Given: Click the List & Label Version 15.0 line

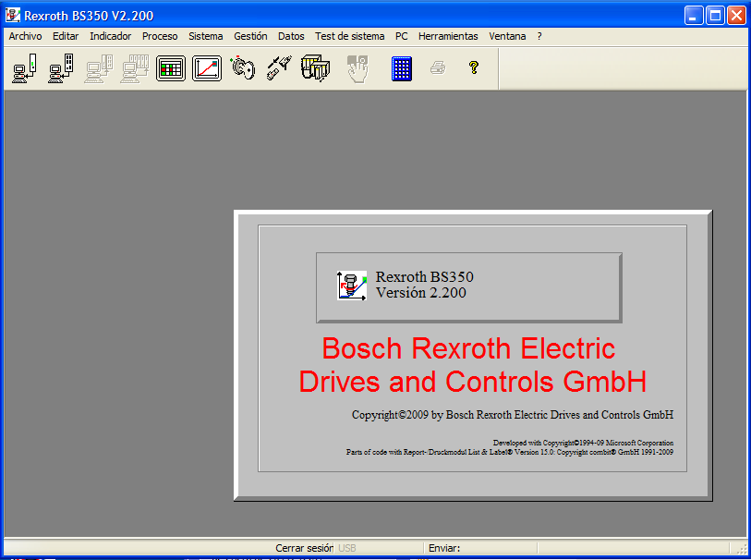Looking at the screenshot, I should (510, 452).
